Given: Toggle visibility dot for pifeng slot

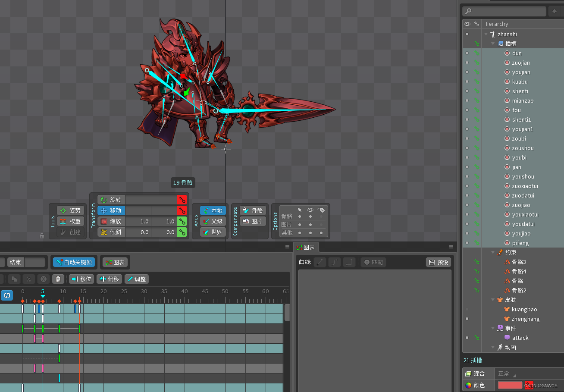Looking at the screenshot, I should tap(467, 243).
